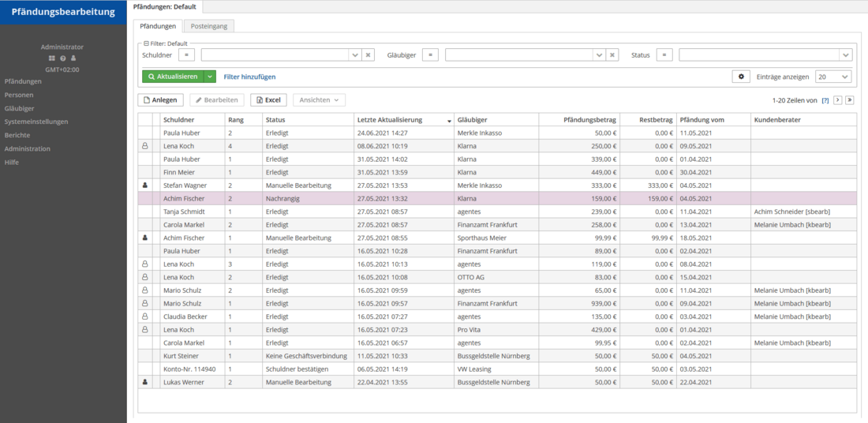Switch to the Posteingang tab

click(209, 26)
